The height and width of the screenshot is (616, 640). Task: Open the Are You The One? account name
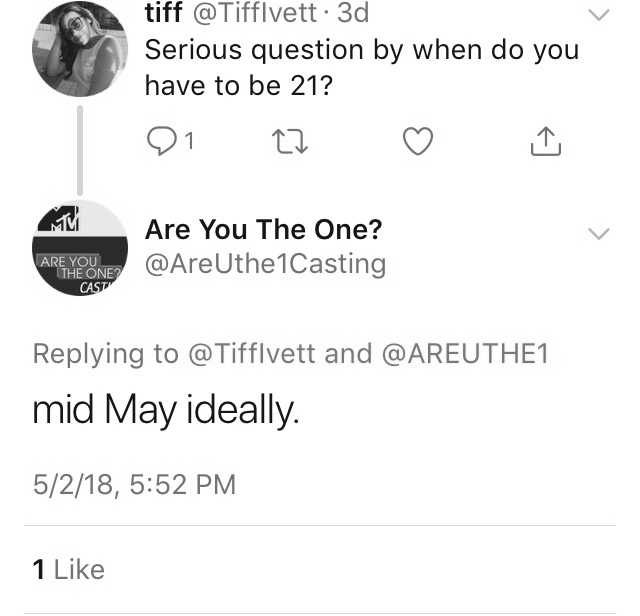(x=263, y=229)
